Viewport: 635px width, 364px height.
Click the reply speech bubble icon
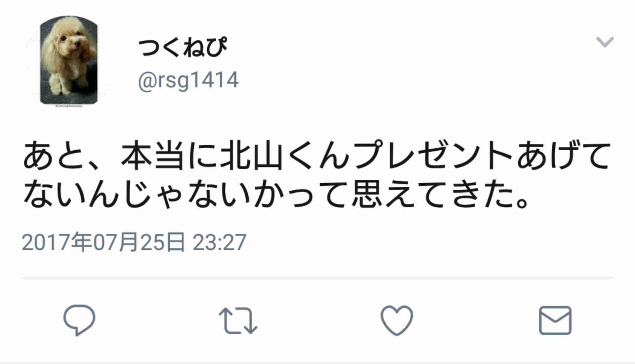click(79, 320)
